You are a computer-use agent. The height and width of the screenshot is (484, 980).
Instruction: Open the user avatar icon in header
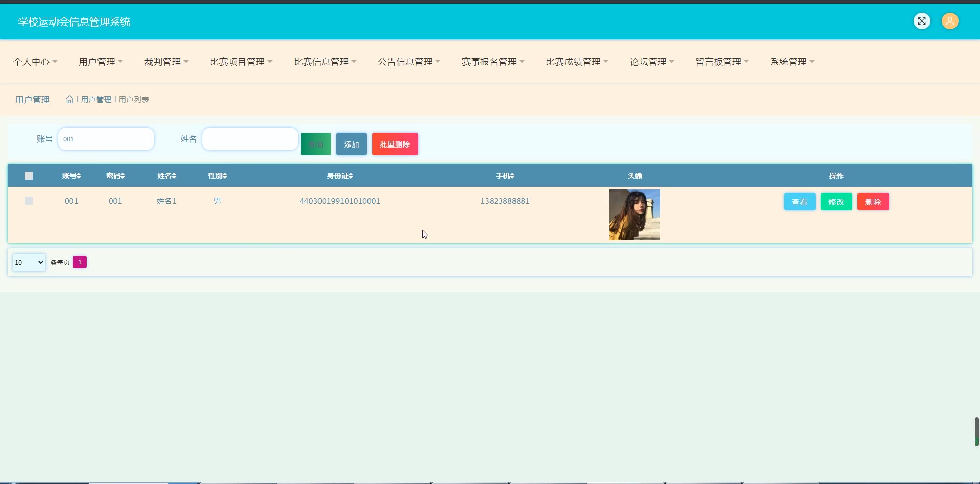click(x=950, y=21)
